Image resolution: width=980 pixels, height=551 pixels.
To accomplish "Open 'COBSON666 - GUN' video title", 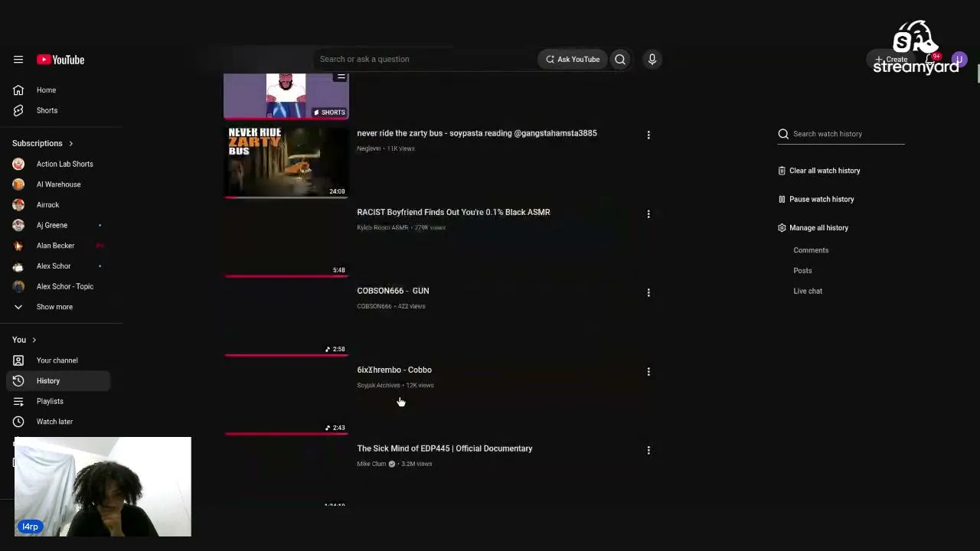I will click(393, 291).
